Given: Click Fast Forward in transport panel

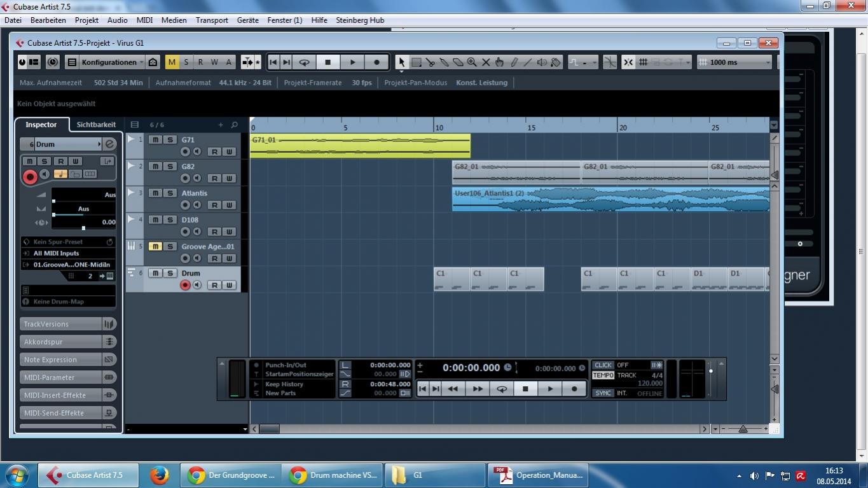Looking at the screenshot, I should tap(477, 389).
